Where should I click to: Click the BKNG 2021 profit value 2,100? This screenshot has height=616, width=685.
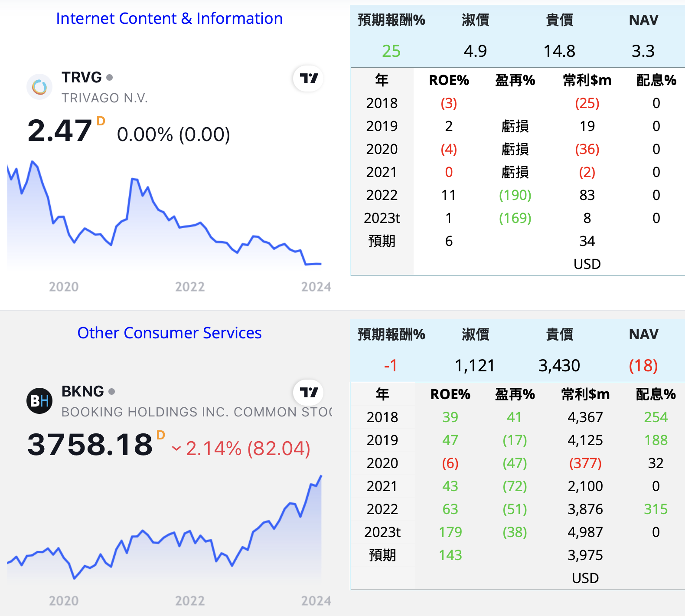[585, 486]
